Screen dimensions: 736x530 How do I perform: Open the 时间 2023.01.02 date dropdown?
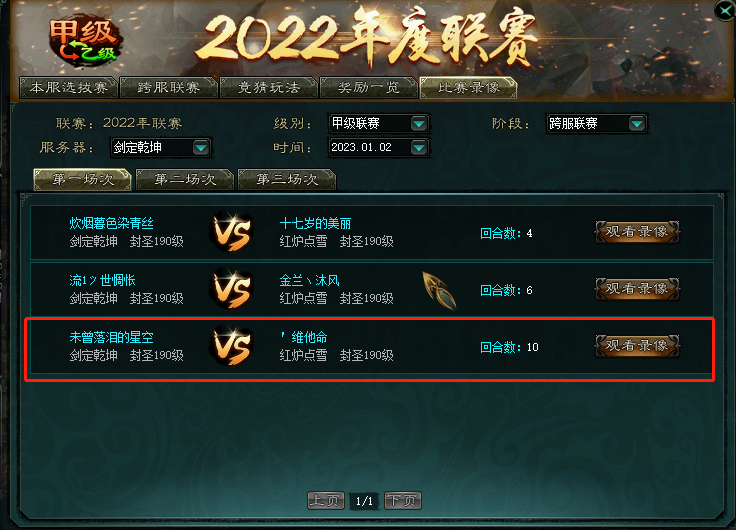coord(419,147)
